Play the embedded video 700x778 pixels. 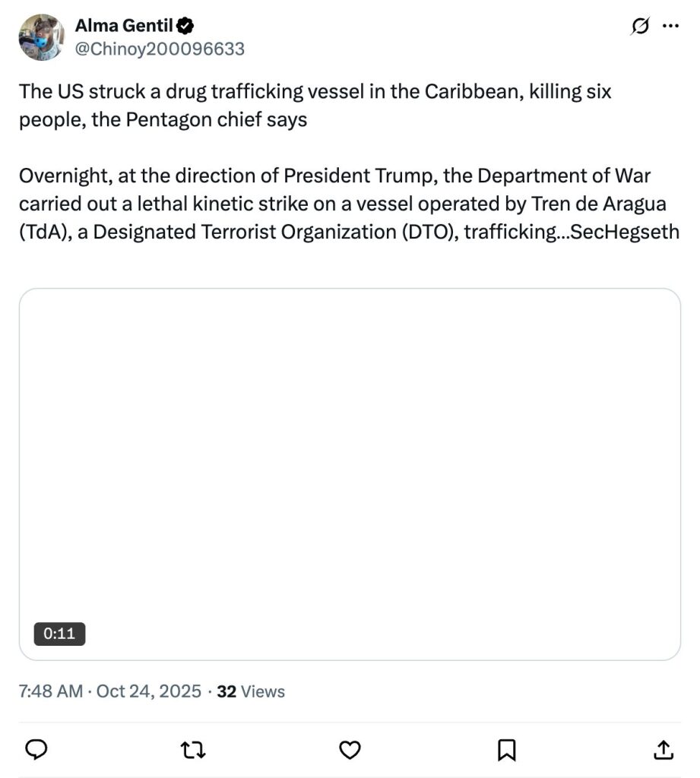click(350, 474)
